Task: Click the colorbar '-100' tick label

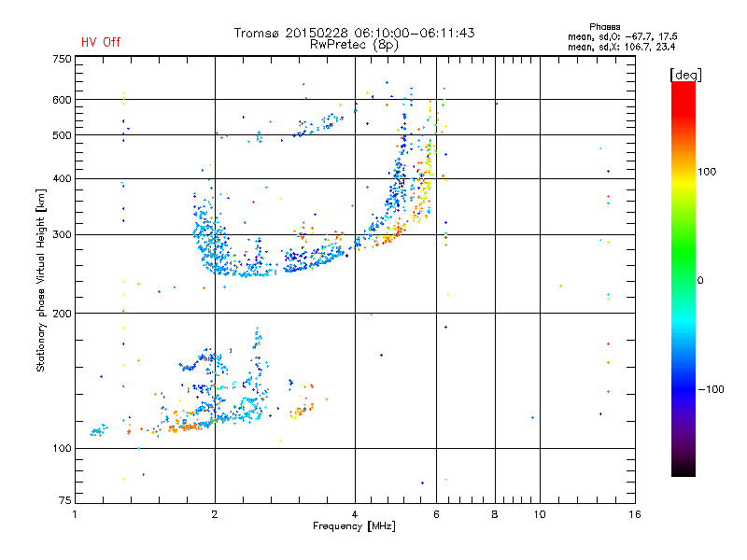Action: click(x=711, y=389)
